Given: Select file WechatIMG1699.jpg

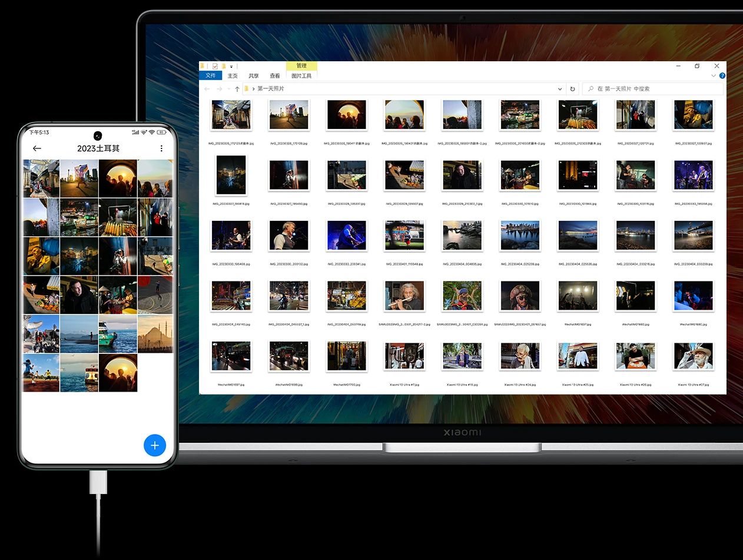Looking at the screenshot, I should (288, 356).
